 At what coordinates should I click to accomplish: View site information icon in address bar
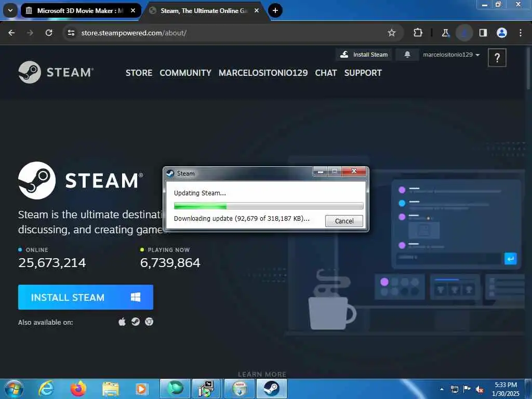point(71,33)
